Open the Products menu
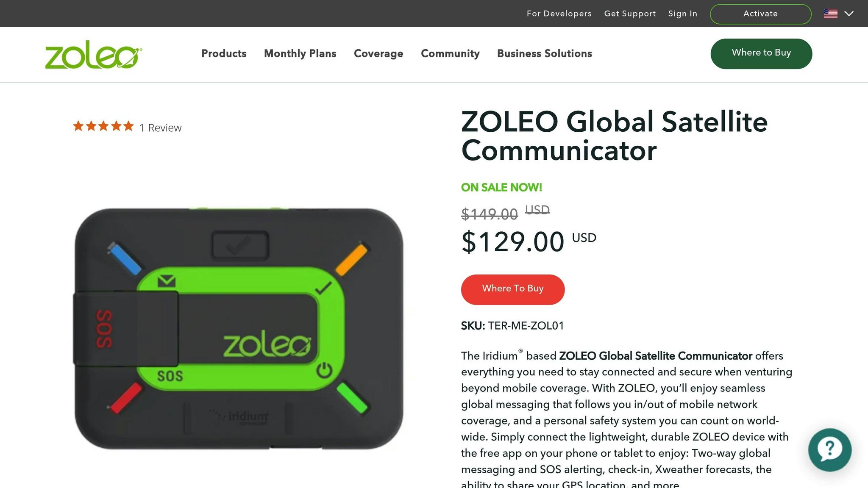Image resolution: width=868 pixels, height=488 pixels. 223,54
